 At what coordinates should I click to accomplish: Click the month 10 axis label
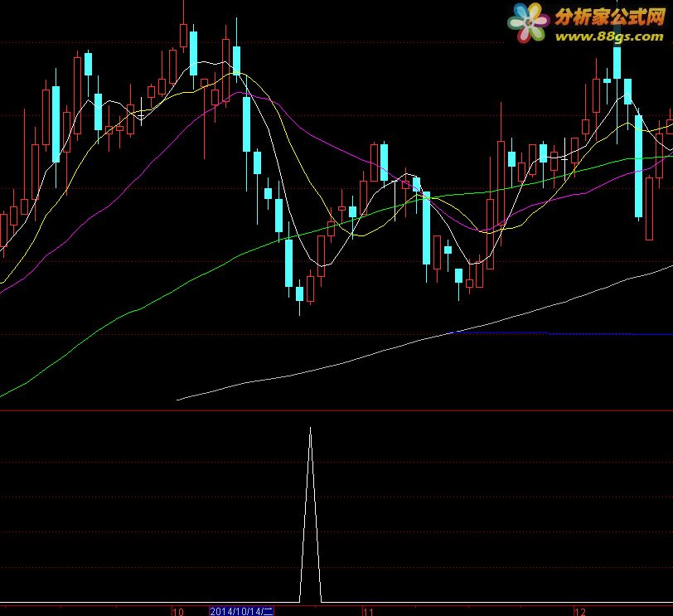pos(178,612)
